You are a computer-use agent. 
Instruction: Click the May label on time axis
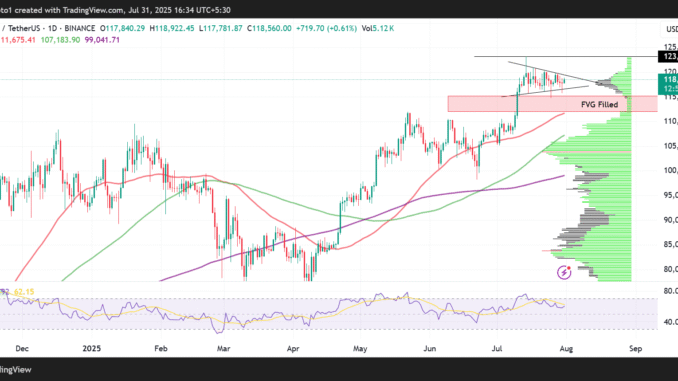click(x=360, y=349)
